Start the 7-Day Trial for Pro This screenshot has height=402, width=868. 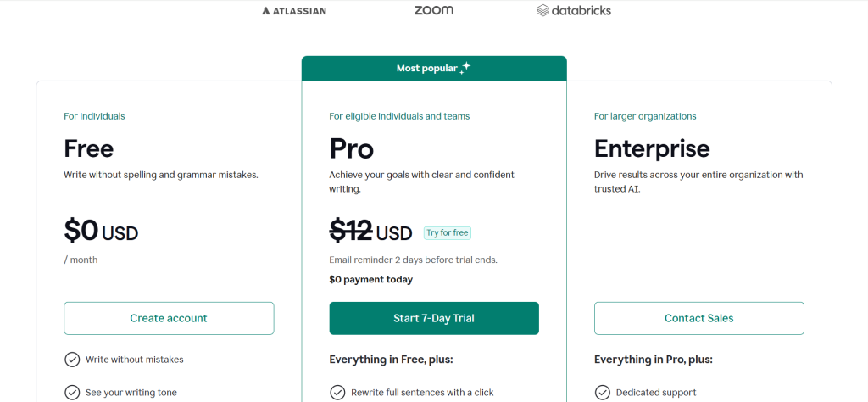pos(434,318)
